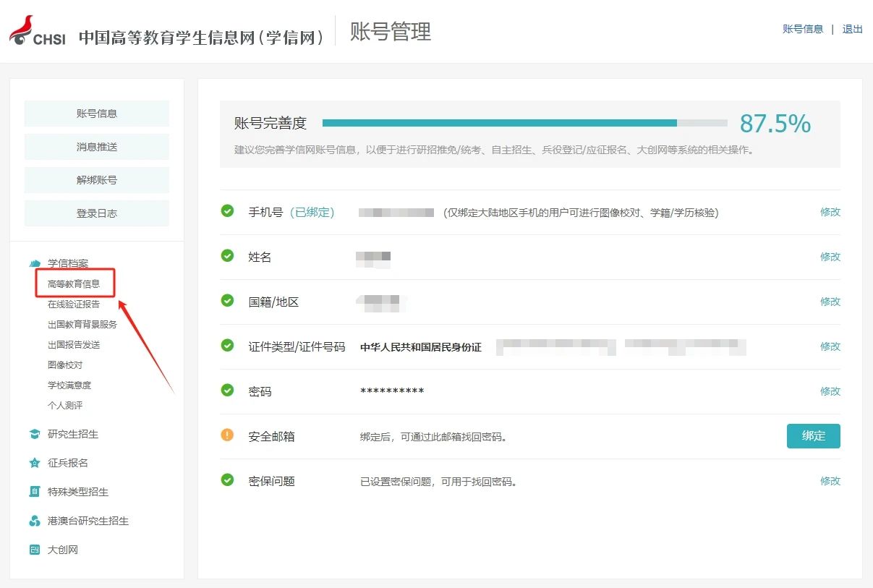Click the 87.5% completion value
The height and width of the screenshot is (588, 873).
(x=775, y=124)
